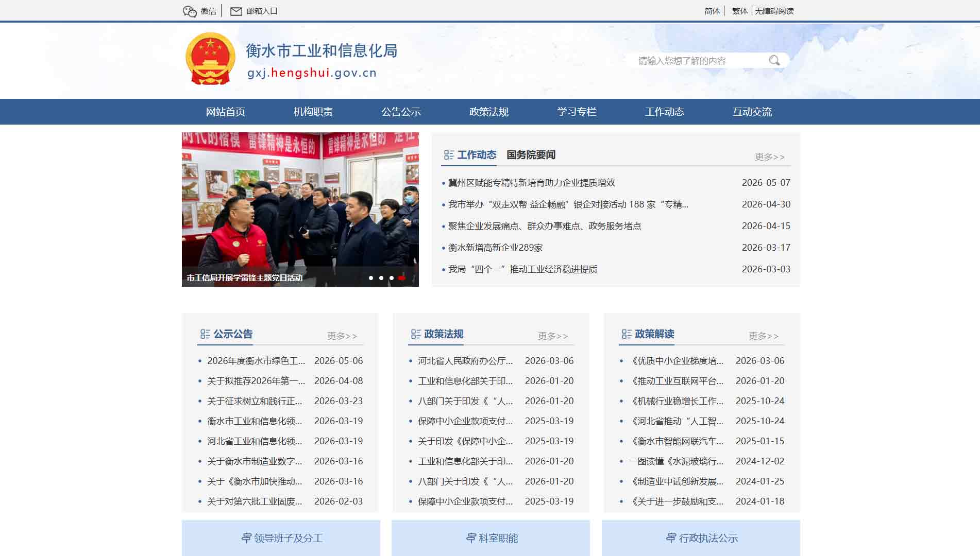Click the list icon beside 政策法规 heading
Viewport: 980px width, 556px height.
click(x=416, y=334)
